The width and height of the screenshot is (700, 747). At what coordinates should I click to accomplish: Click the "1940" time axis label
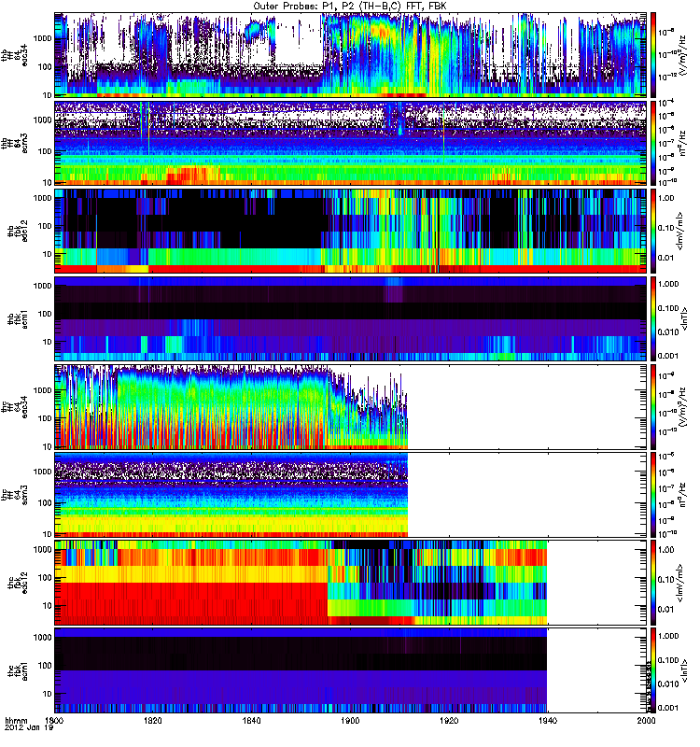(x=547, y=720)
